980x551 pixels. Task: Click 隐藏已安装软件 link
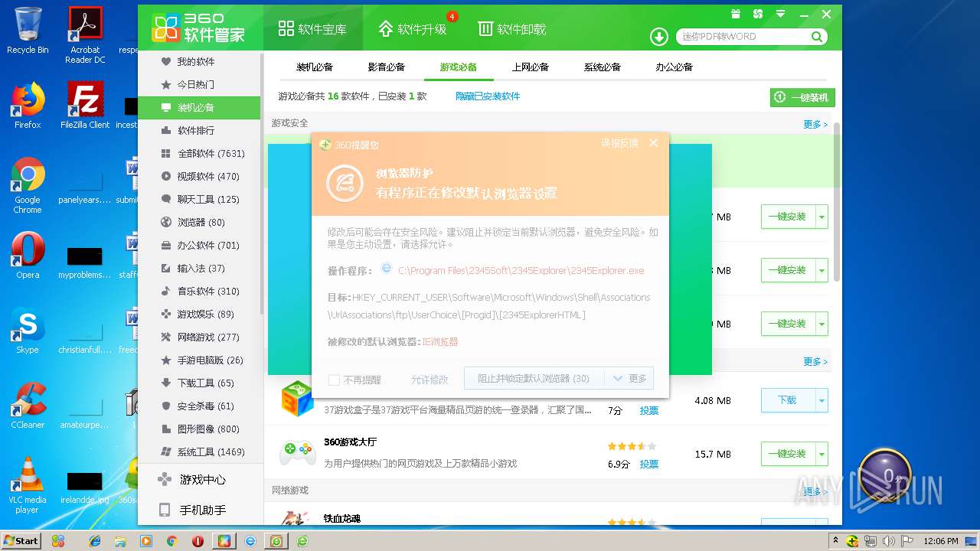488,96
